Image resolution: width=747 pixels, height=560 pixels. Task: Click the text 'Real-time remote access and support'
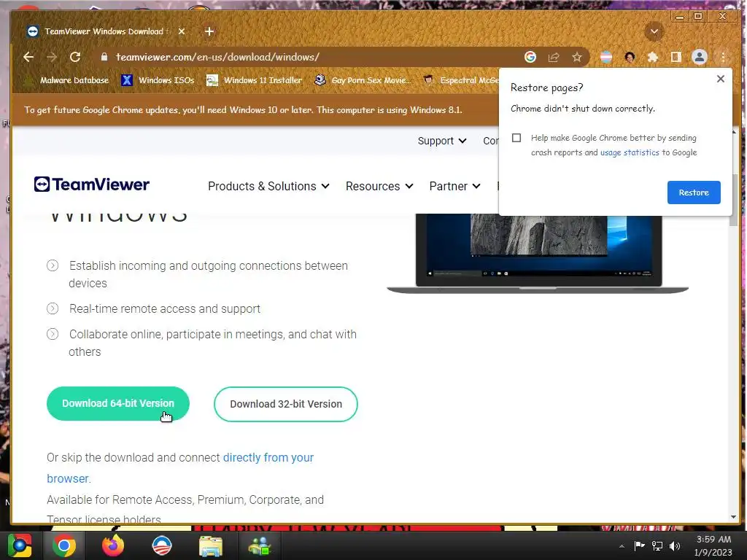(x=165, y=308)
